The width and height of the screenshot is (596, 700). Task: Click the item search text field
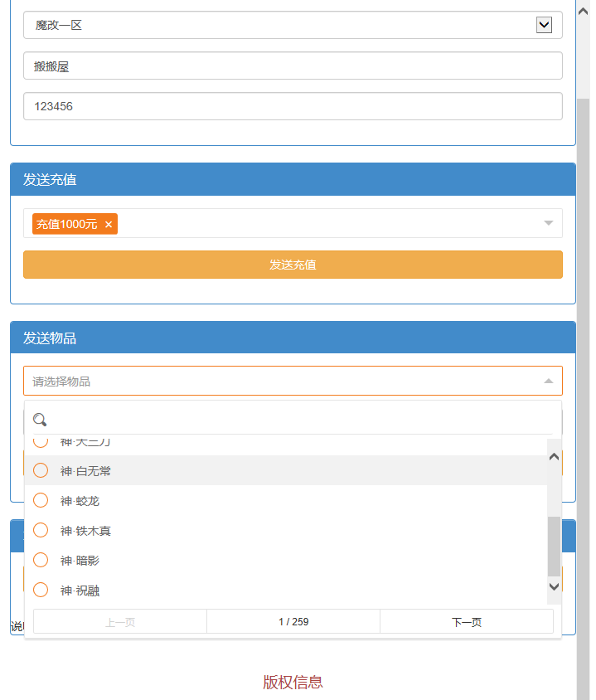(x=298, y=420)
